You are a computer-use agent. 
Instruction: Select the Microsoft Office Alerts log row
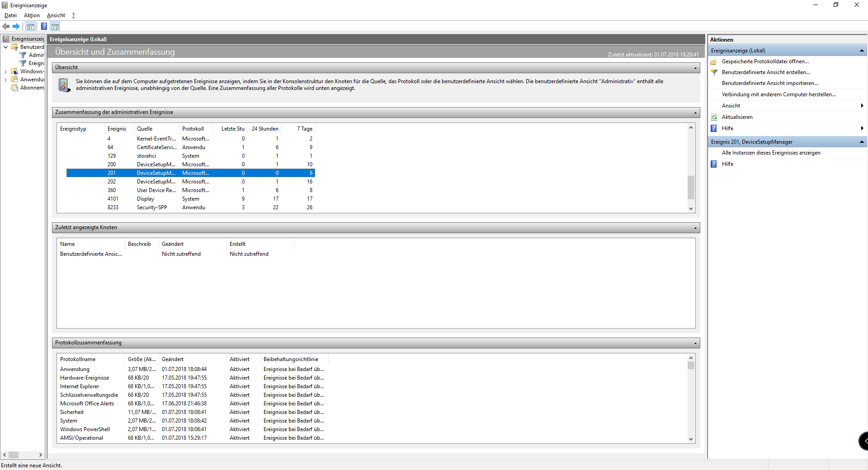[193, 404]
